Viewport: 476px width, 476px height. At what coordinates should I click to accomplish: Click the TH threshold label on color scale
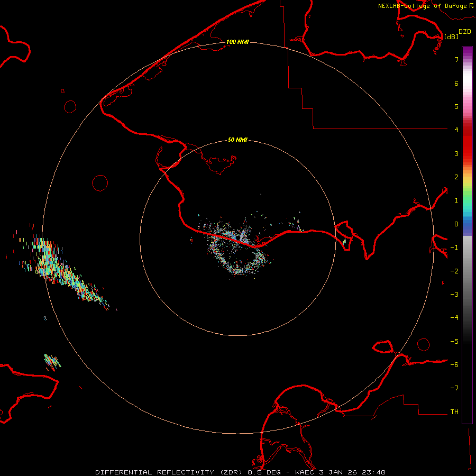(x=454, y=412)
